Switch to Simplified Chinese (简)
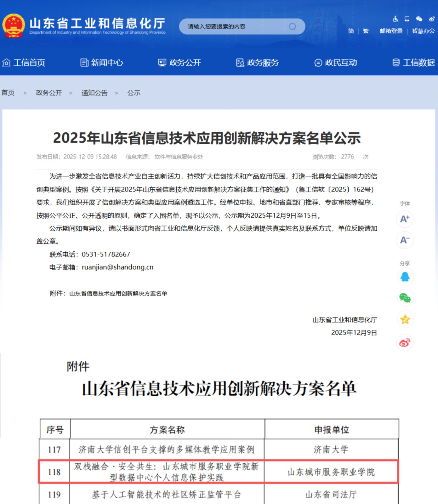 (351, 31)
